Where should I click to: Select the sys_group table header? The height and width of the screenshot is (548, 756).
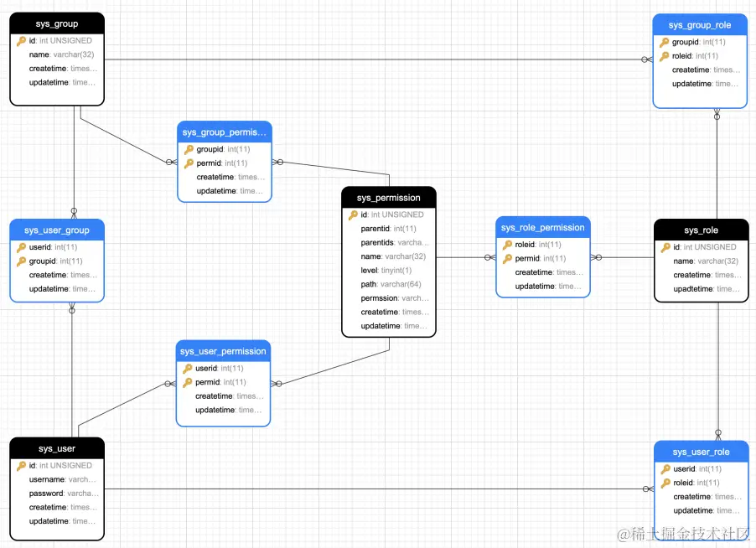point(57,23)
